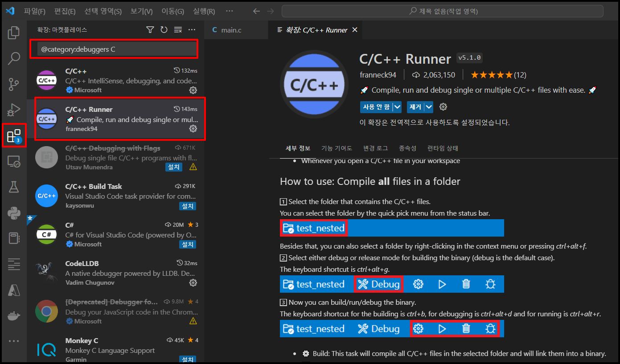
Task: Install C/C++ Debugging with Flags extension
Action: click(174, 167)
